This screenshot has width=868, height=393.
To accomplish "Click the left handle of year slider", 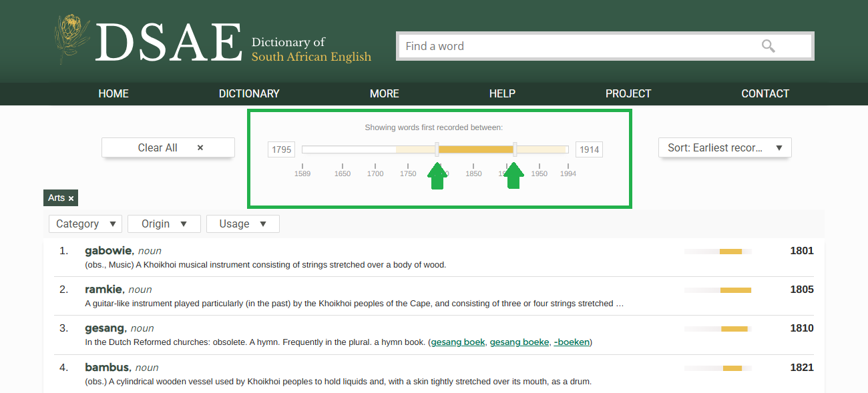I will click(437, 149).
